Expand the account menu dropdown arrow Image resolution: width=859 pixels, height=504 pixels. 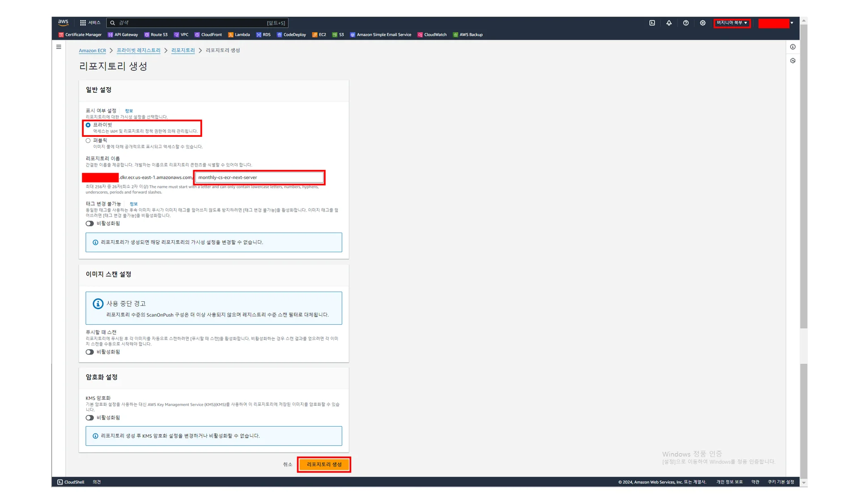(792, 23)
